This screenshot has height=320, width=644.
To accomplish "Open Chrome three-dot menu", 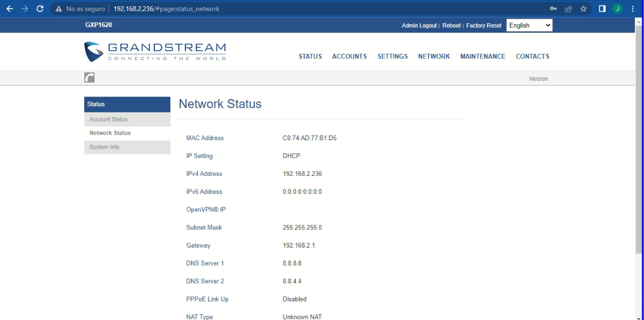I will (633, 9).
